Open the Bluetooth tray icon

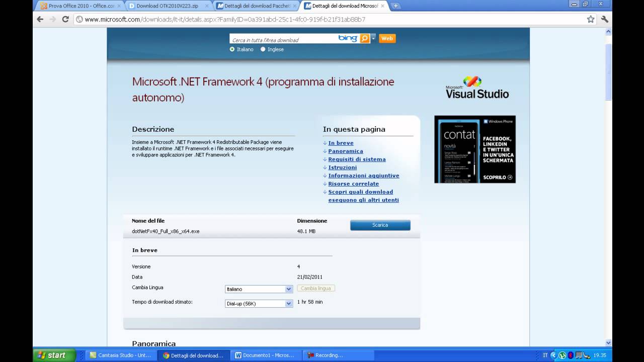[x=571, y=355]
